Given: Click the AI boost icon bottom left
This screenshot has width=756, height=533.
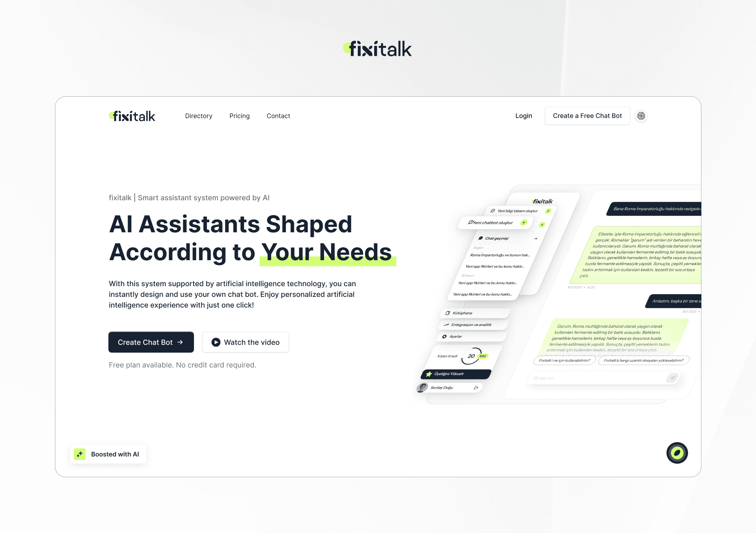Looking at the screenshot, I should click(x=81, y=454).
